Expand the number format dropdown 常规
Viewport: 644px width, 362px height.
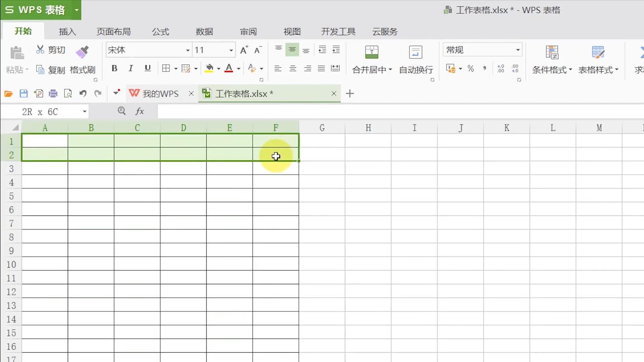point(518,50)
